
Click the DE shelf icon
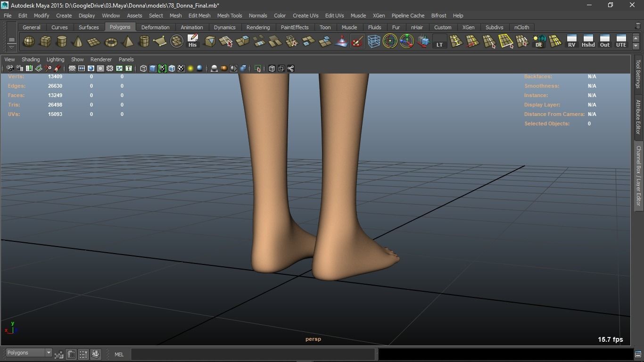point(539,41)
